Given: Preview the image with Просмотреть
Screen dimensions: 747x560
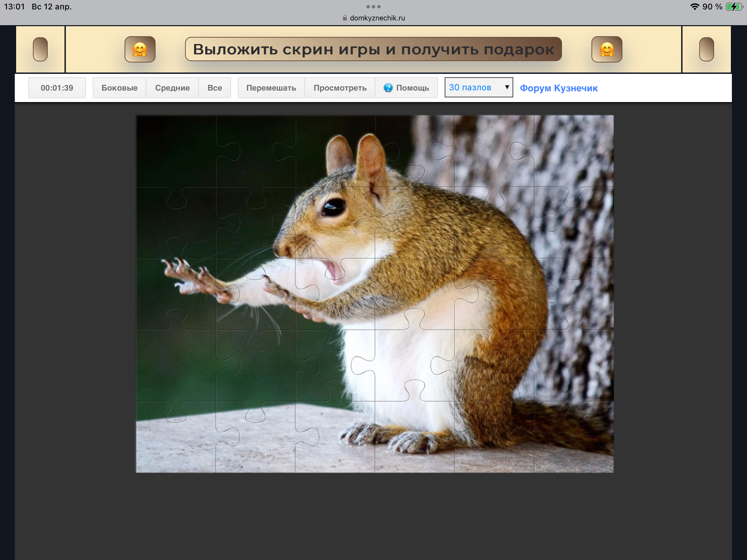Looking at the screenshot, I should 340,88.
